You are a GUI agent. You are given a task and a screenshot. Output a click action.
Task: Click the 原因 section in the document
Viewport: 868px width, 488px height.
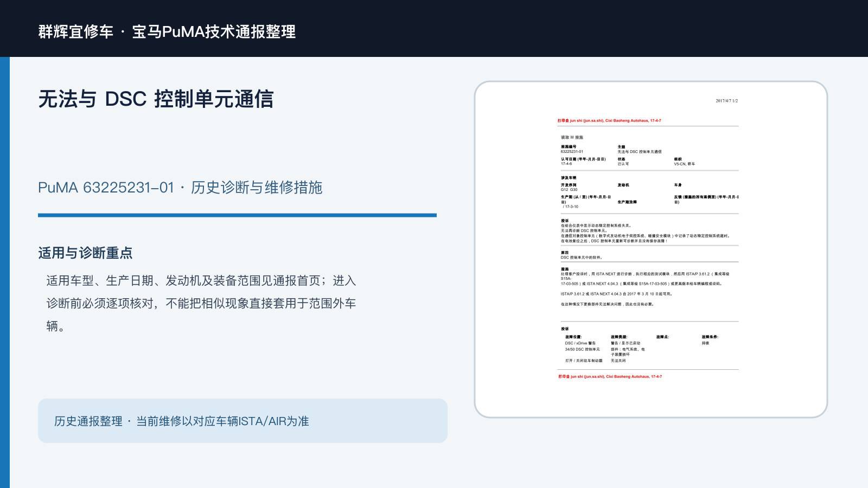tap(582, 255)
